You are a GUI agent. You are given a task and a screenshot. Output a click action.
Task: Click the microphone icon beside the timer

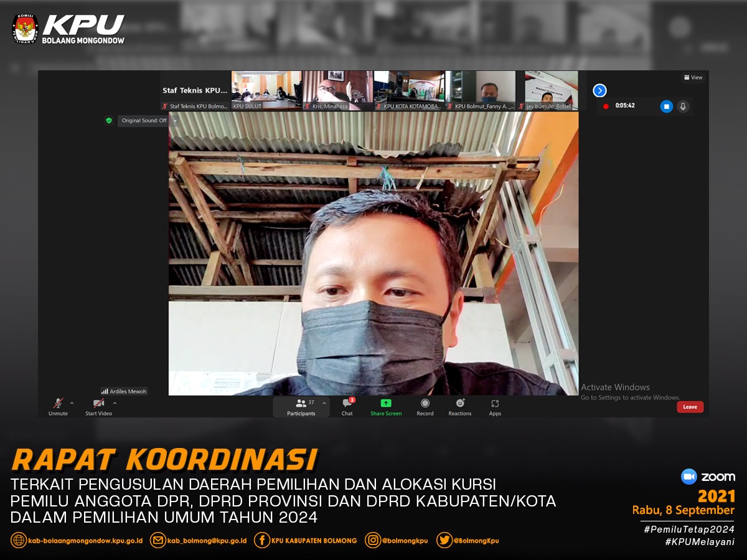click(683, 106)
